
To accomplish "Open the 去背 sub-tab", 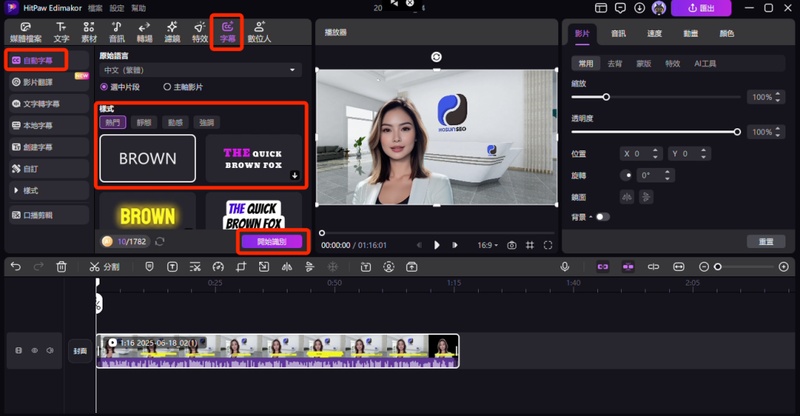I will (x=615, y=63).
